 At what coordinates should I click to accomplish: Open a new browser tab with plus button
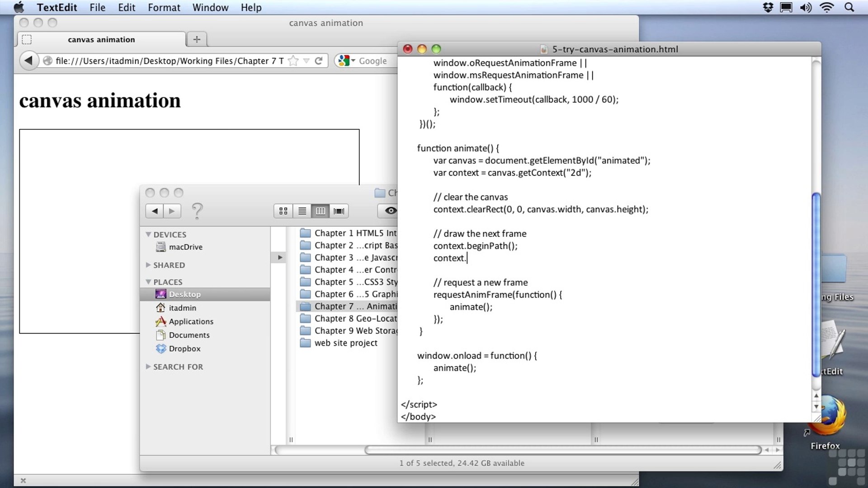[x=197, y=39]
